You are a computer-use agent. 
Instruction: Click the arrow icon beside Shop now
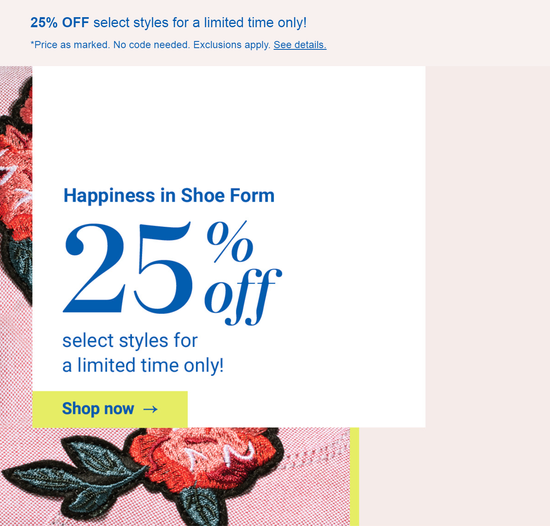pyautogui.click(x=150, y=409)
